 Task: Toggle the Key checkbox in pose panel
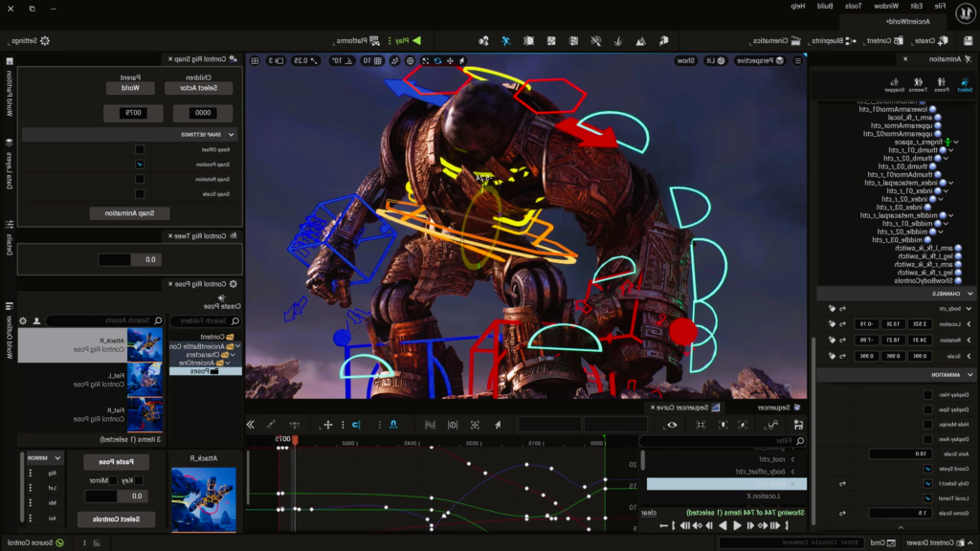[x=139, y=480]
